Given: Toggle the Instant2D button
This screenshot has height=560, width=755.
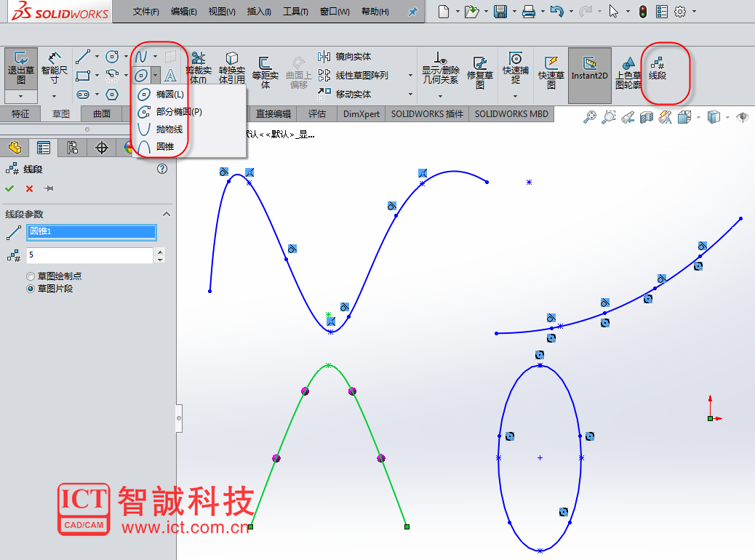Looking at the screenshot, I should [x=589, y=75].
